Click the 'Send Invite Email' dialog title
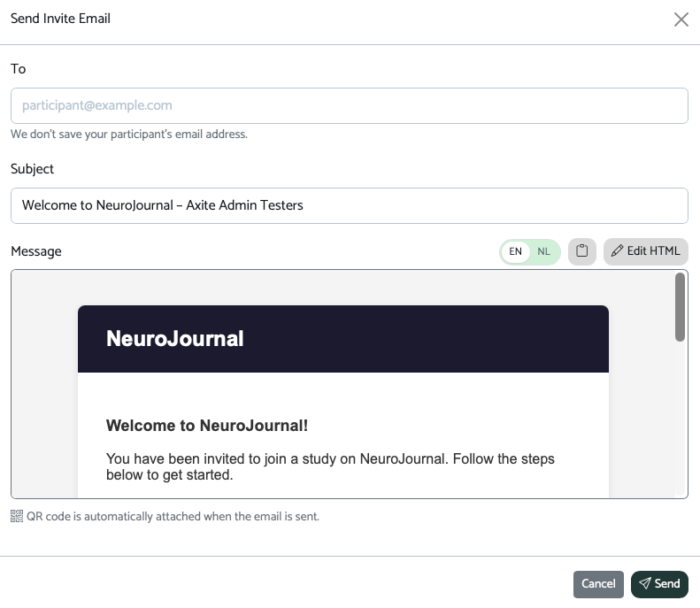The width and height of the screenshot is (700, 608). point(60,19)
